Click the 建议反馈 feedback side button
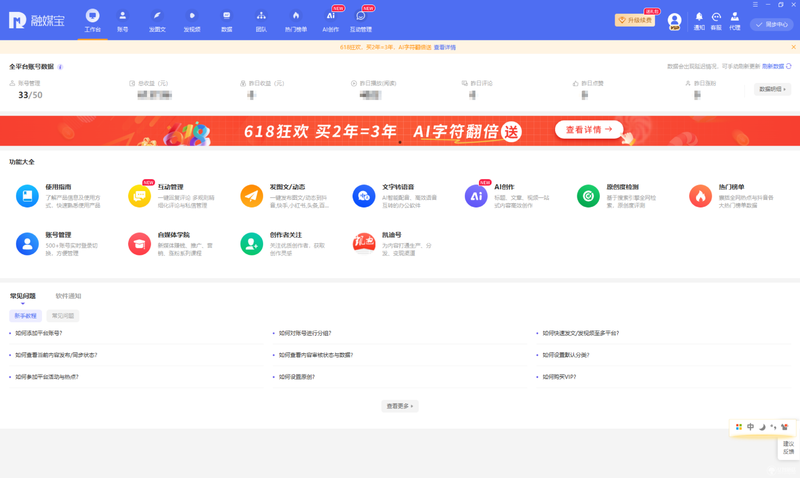The width and height of the screenshot is (800, 478). click(x=788, y=448)
